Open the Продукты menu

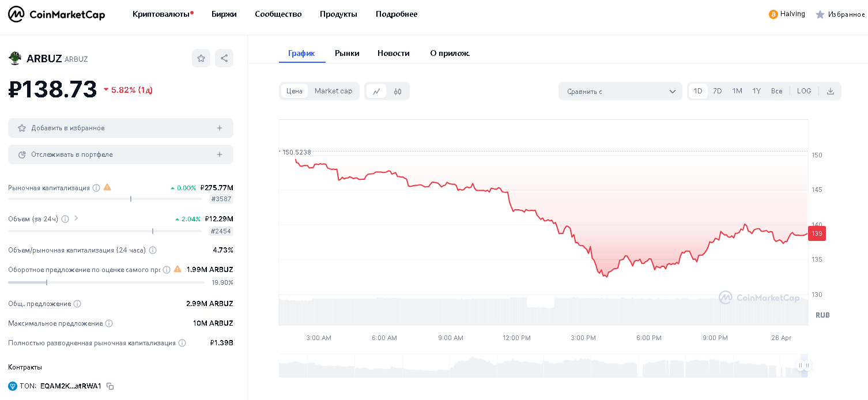(x=339, y=14)
